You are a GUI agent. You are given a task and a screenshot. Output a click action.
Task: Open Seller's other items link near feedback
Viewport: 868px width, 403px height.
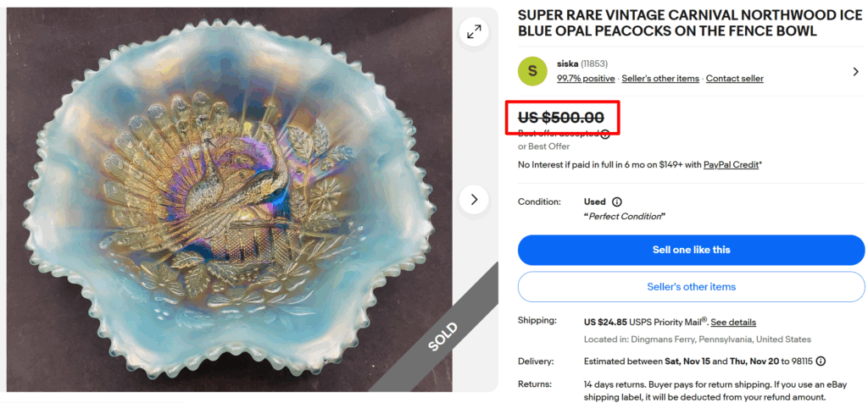[x=660, y=79]
